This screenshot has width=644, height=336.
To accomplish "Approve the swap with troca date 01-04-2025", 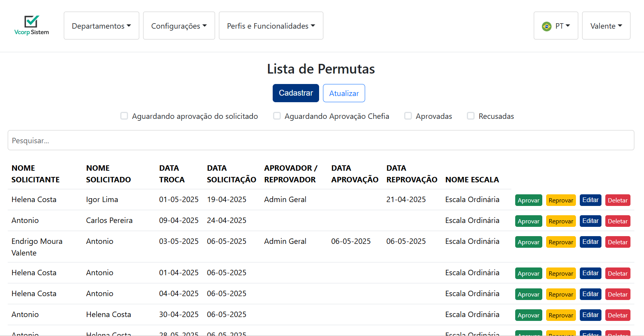I will 529,273.
